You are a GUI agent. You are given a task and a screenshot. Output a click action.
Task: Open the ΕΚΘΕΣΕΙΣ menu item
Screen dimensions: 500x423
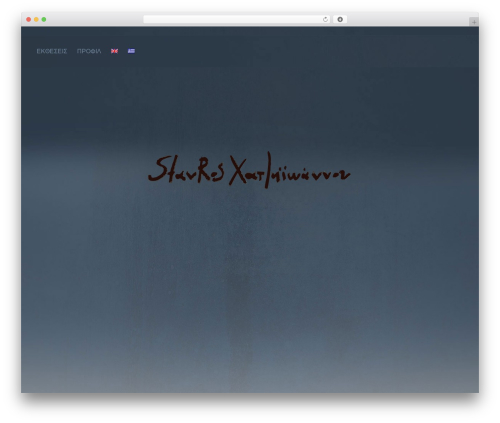tap(52, 51)
